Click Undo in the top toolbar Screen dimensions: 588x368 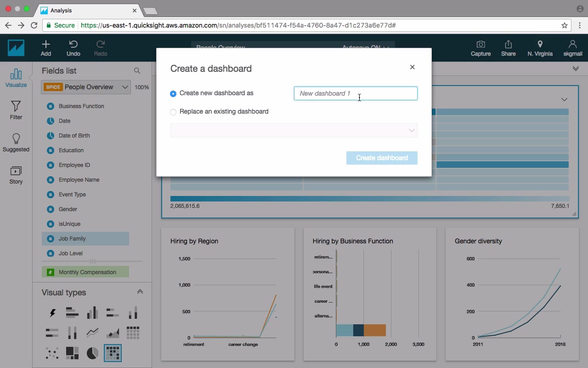[x=73, y=48]
